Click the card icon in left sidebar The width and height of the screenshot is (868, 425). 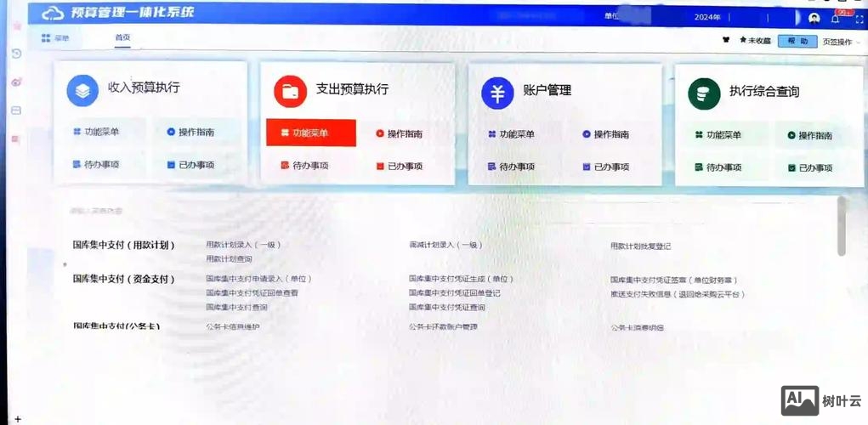coord(16,110)
